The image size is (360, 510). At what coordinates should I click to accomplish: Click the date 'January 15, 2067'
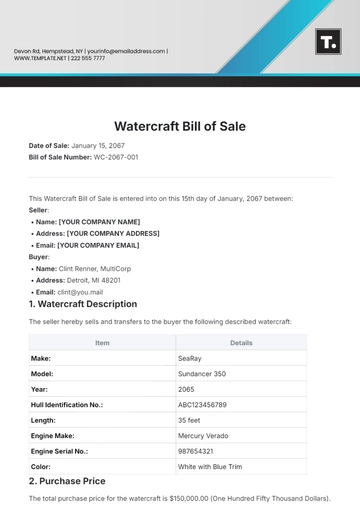point(98,146)
